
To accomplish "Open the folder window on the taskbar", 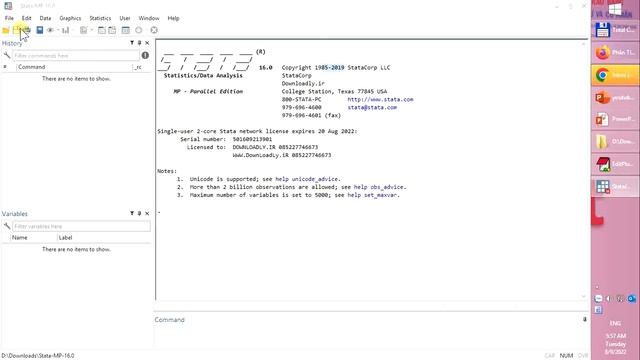I will [x=615, y=142].
